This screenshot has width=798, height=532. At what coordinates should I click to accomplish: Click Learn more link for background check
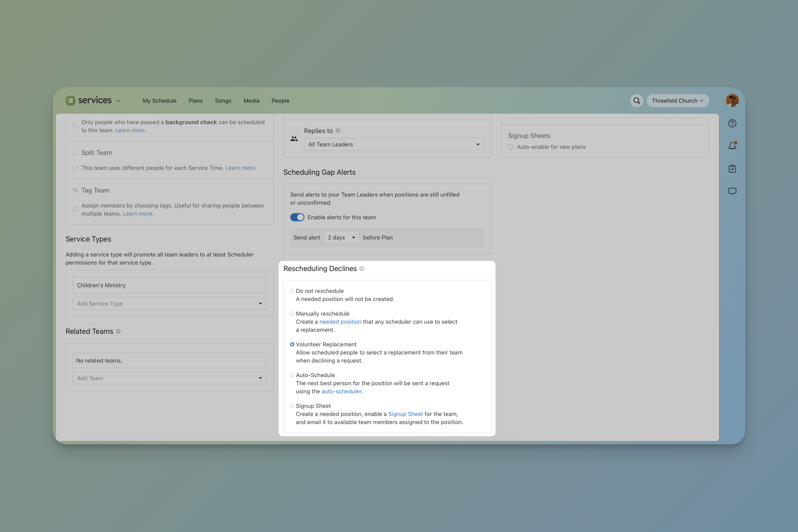(x=131, y=130)
